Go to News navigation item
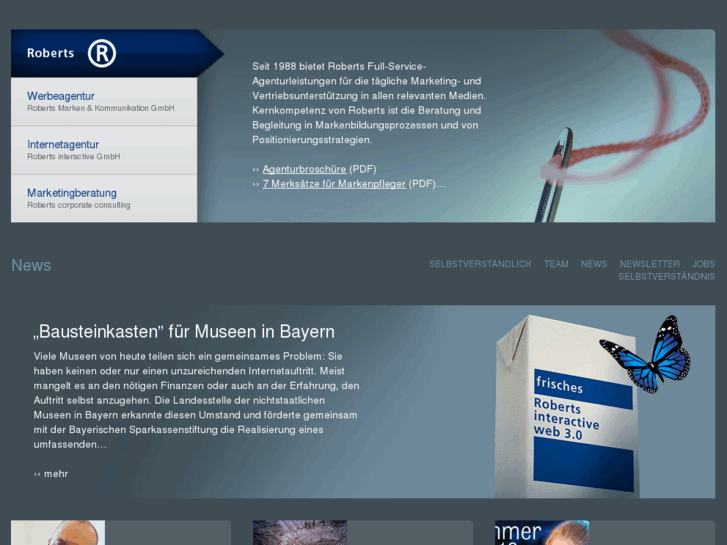The width and height of the screenshot is (727, 545). pos(594,264)
